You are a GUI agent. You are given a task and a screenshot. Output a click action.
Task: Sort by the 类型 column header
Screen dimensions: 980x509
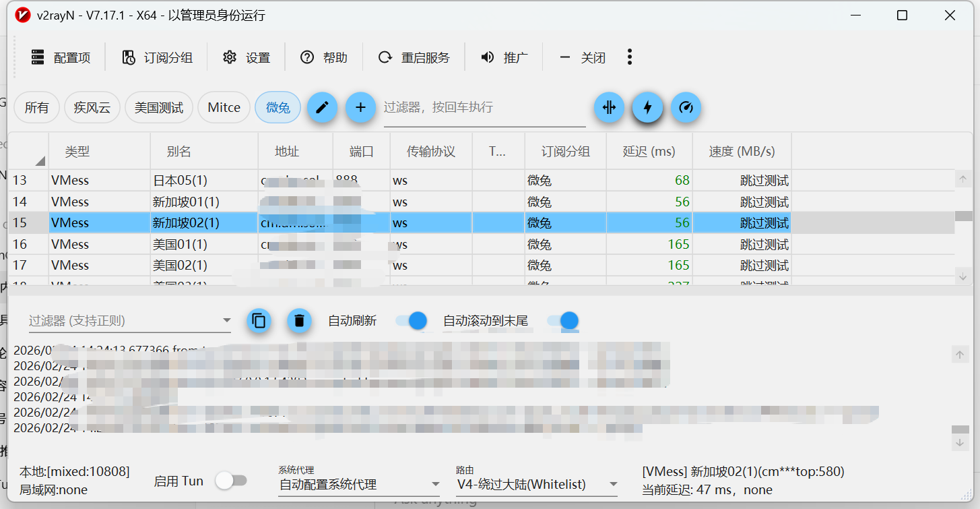coord(100,152)
